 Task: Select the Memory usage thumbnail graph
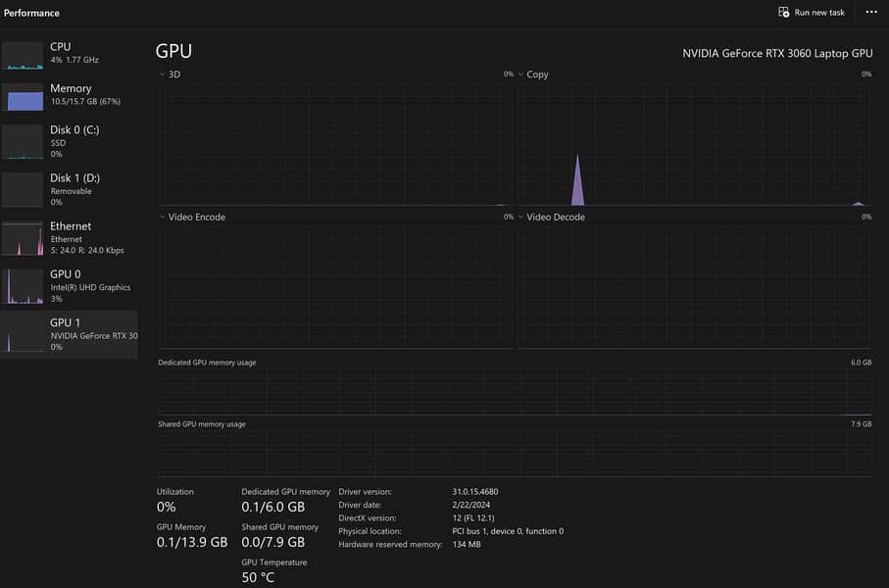pyautogui.click(x=23, y=96)
